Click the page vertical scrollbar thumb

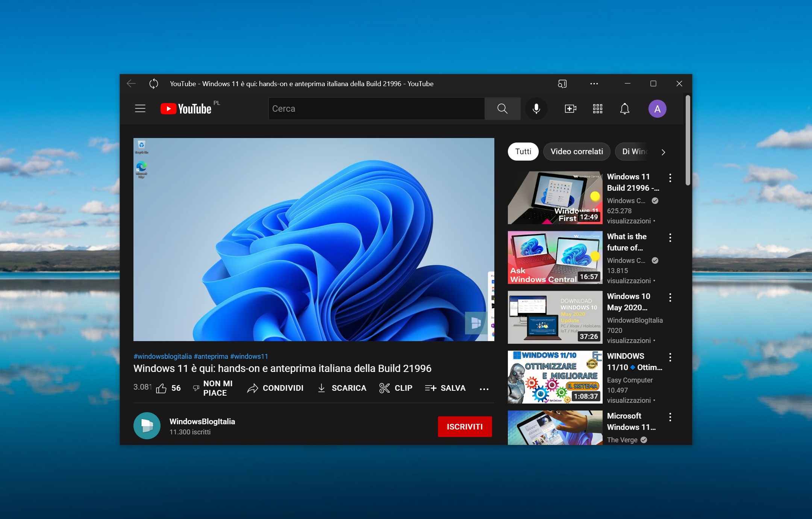(688, 140)
